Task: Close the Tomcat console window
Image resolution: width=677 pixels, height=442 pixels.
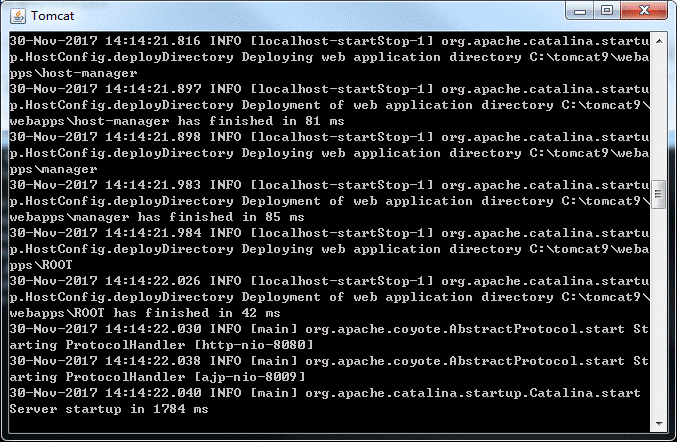Action: [644, 11]
